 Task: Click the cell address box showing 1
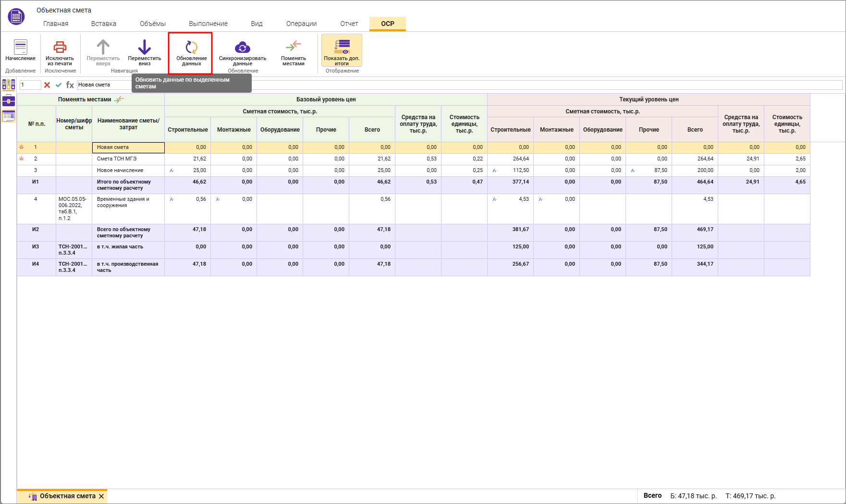coord(30,85)
